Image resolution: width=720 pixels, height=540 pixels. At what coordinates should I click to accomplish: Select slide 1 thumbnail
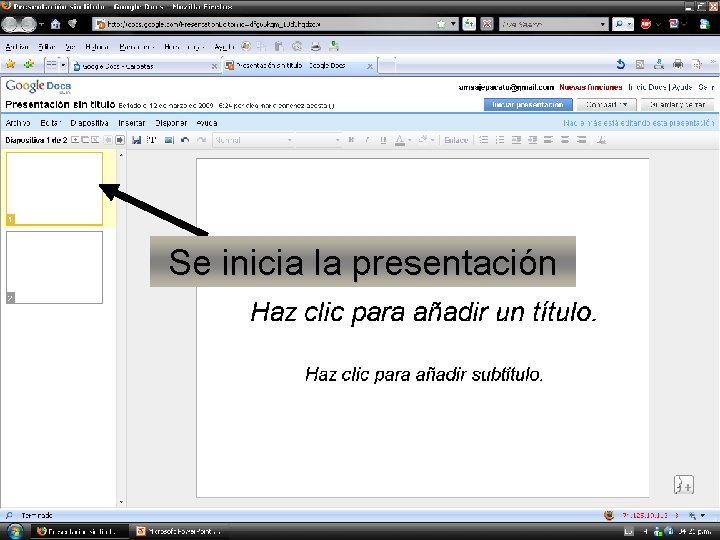point(54,189)
